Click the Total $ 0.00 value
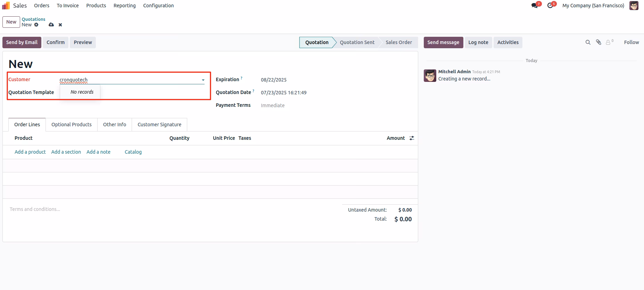Viewport: 644px width, 290px height. tap(403, 219)
